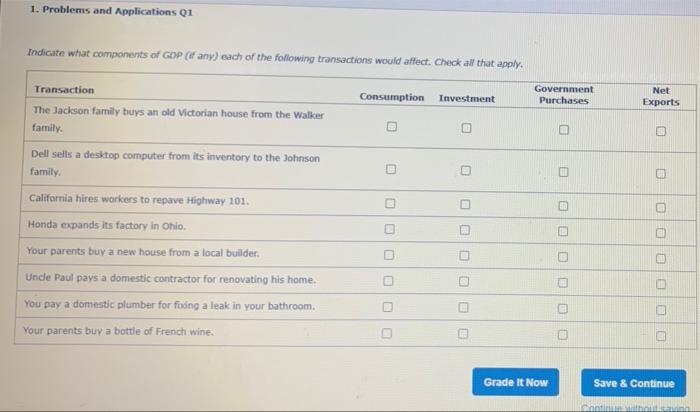The width and height of the screenshot is (700, 412).
Task: Check Net Exports for French wine purchase
Action: point(661,336)
